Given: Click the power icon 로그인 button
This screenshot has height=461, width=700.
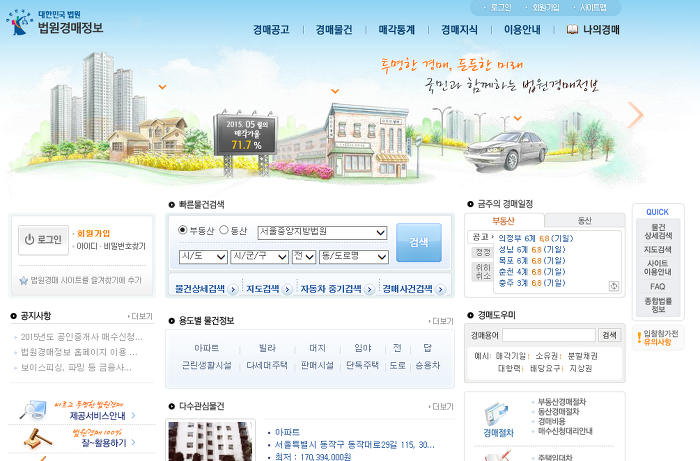Looking at the screenshot, I should click(x=43, y=240).
